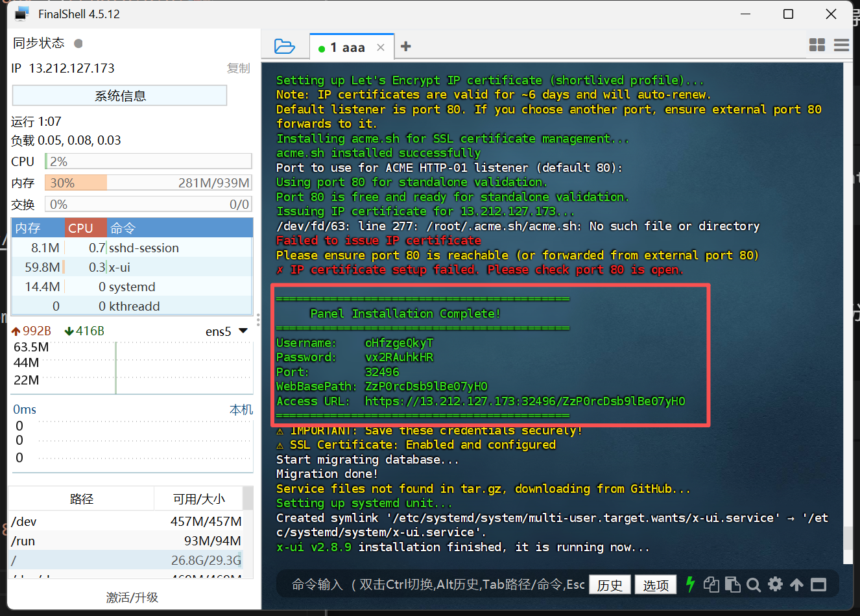The image size is (860, 616).
Task: Open terminal settings gear icon
Action: 775,584
